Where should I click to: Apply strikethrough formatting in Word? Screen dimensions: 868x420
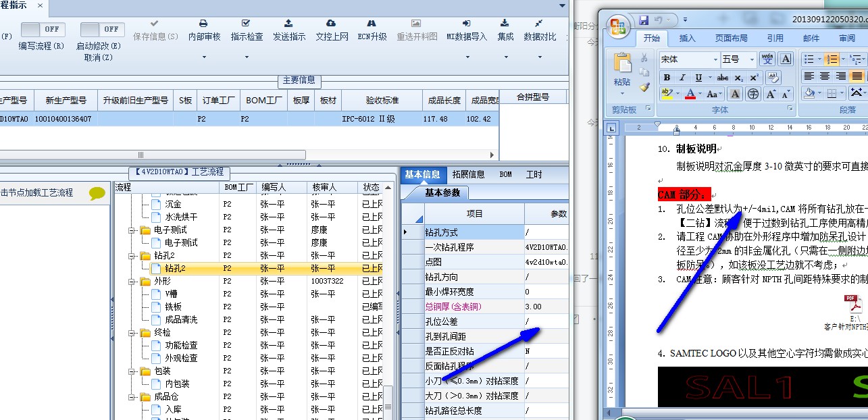[723, 78]
